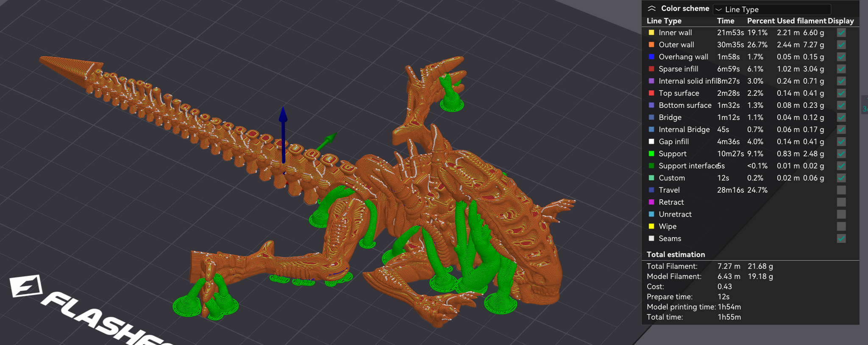Turn off the Seams display checkbox
Screen dimensions: 868x345
pos(841,239)
